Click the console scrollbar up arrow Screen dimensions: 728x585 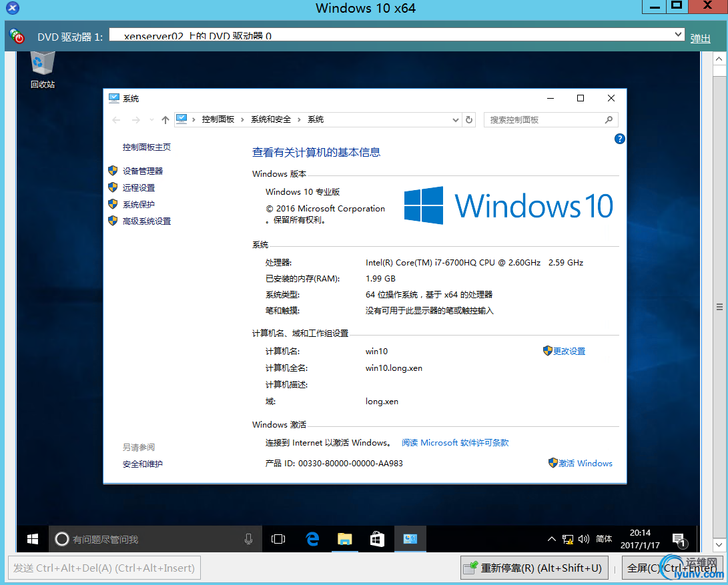point(719,59)
